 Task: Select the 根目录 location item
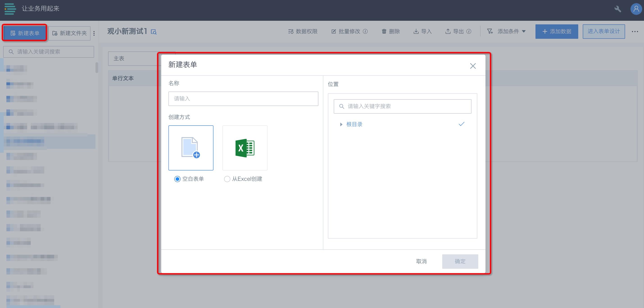(354, 124)
